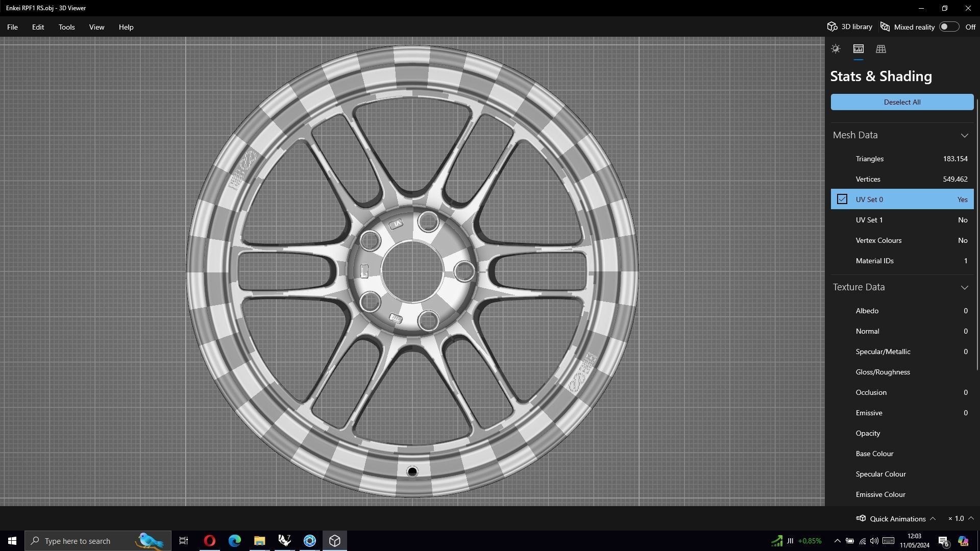Click the wheel model in viewport
Screen dimensions: 980x551
pos(412,271)
